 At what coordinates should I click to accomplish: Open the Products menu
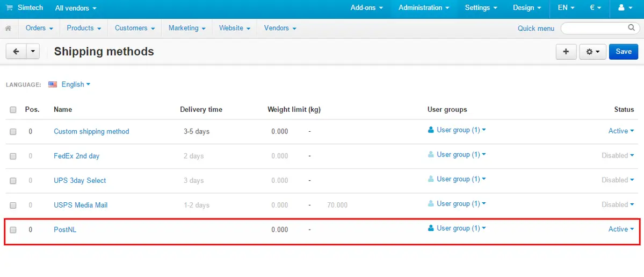point(83,28)
